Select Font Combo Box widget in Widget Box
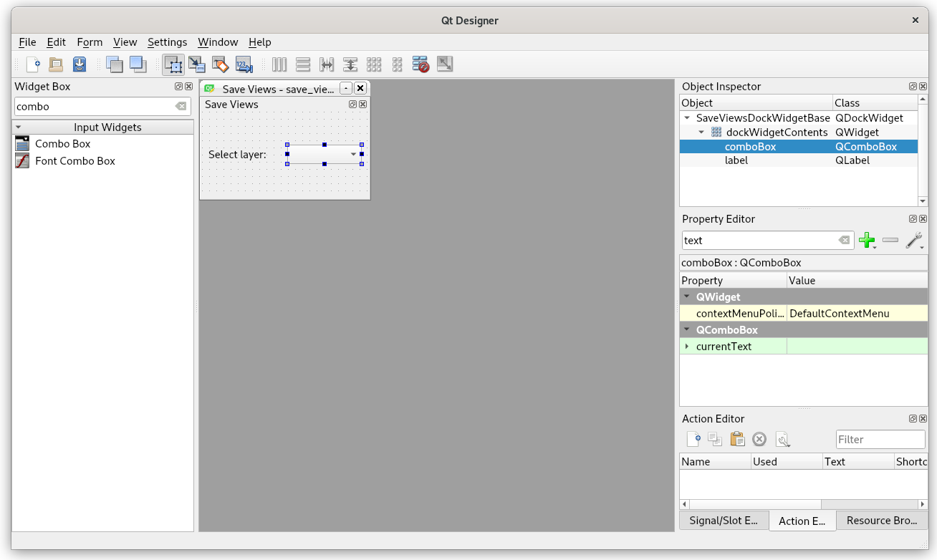937x560 pixels. pos(75,160)
